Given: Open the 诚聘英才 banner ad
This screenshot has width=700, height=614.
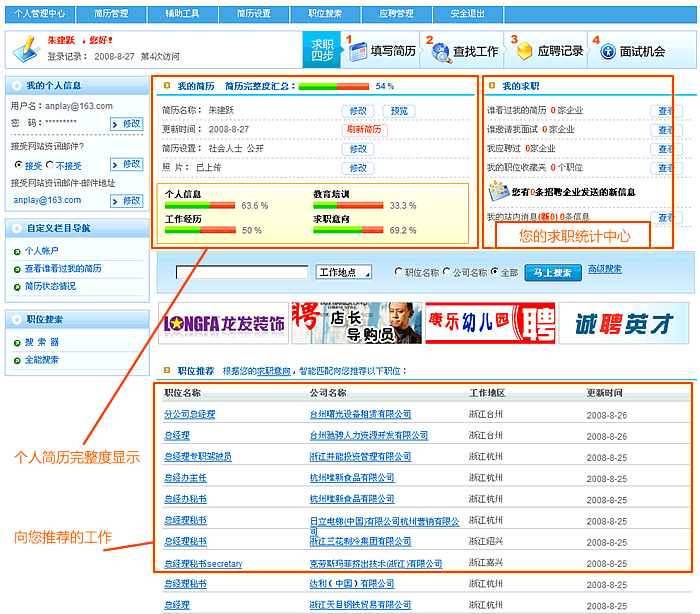Looking at the screenshot, I should [623, 323].
